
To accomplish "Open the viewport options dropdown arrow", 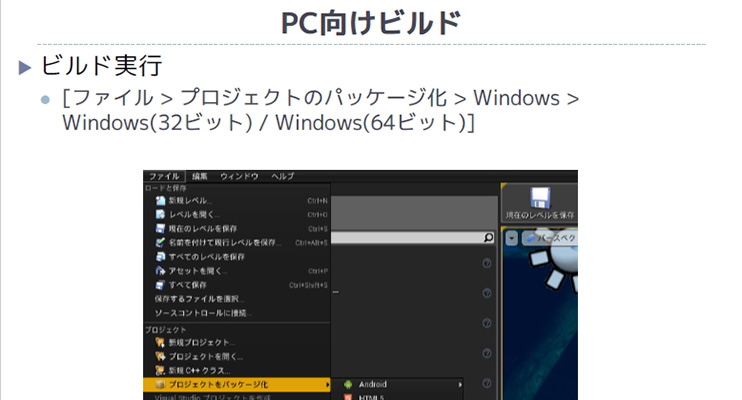I will (x=512, y=238).
